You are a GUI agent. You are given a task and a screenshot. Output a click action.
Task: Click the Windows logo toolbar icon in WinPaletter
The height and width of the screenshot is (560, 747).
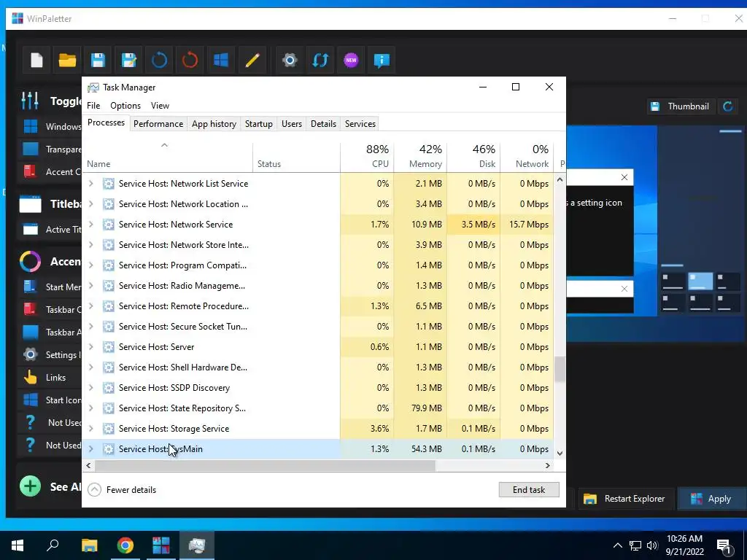click(220, 60)
